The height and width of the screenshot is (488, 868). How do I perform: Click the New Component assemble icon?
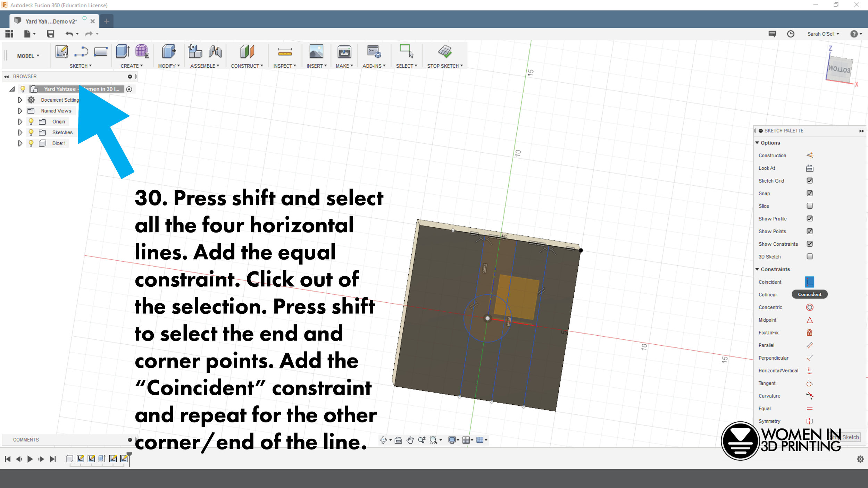[x=195, y=51]
